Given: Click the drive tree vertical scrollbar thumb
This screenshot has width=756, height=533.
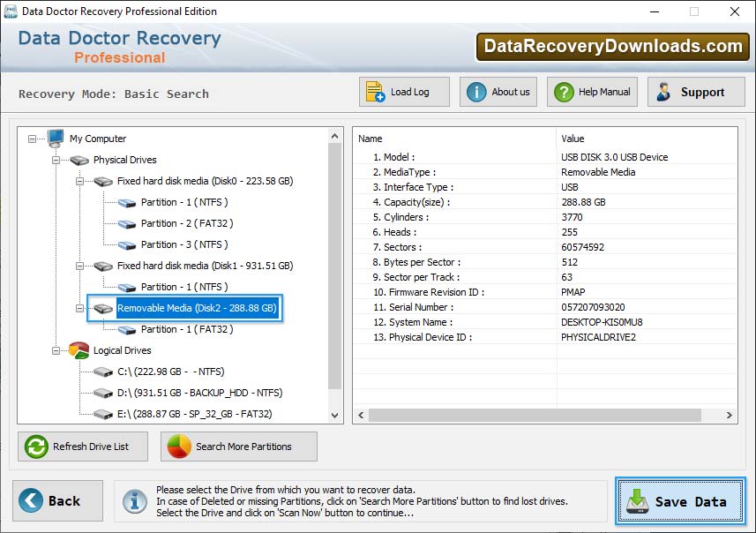Looking at the screenshot, I should click(335, 266).
